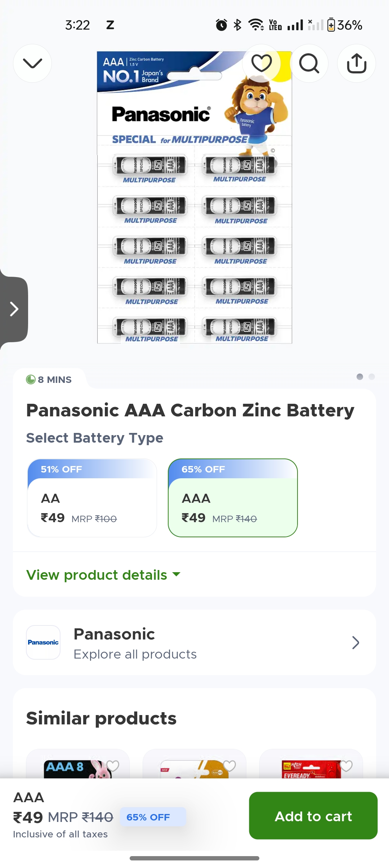Tap the alarm icon in status bar

tap(222, 25)
